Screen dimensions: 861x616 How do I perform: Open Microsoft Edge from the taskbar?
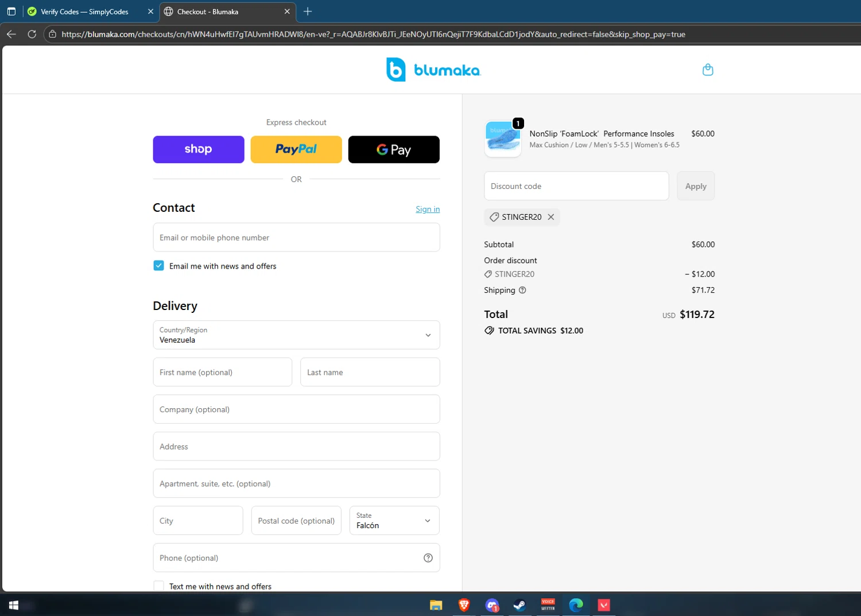[x=576, y=605]
